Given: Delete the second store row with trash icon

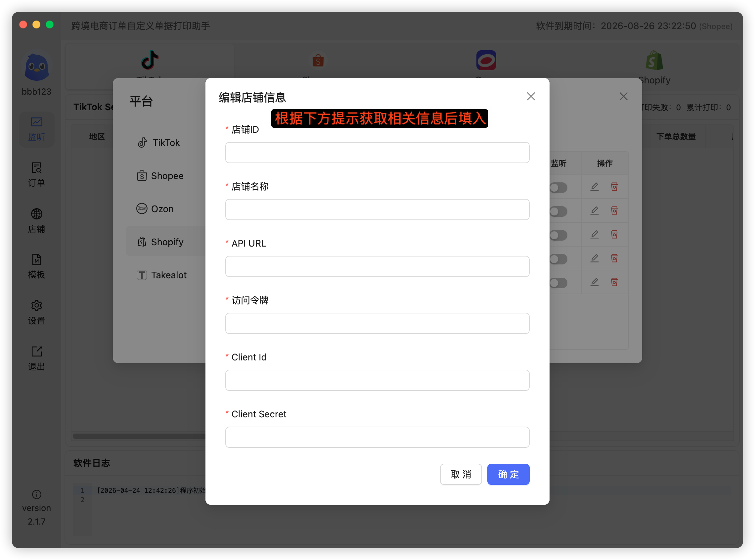Looking at the screenshot, I should point(614,211).
